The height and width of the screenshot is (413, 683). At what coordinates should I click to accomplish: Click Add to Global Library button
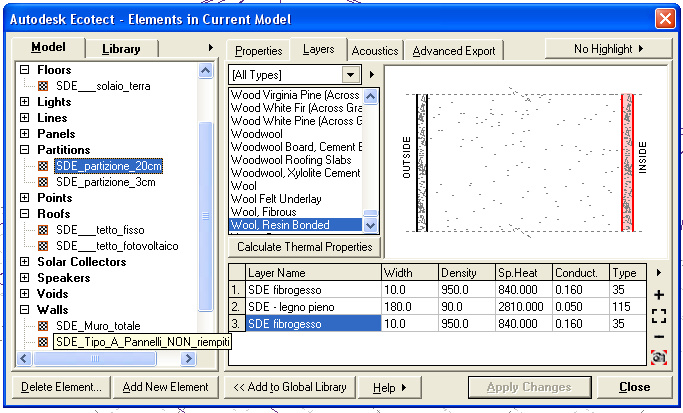290,387
